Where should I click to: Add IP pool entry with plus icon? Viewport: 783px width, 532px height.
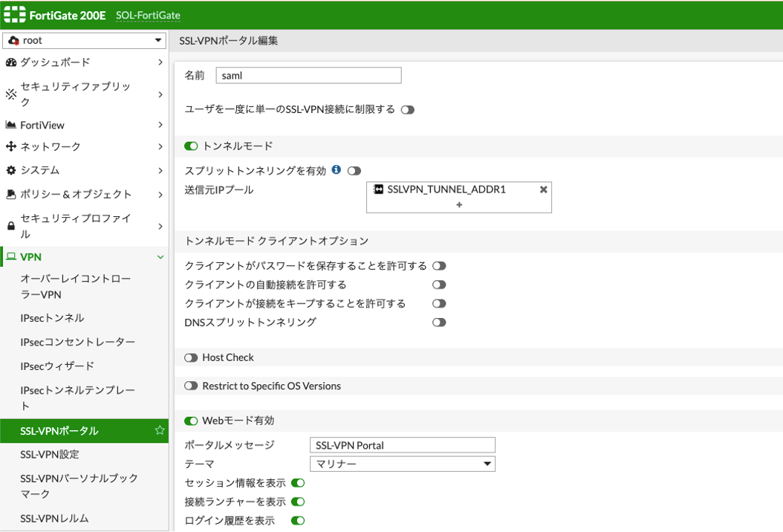pos(459,205)
